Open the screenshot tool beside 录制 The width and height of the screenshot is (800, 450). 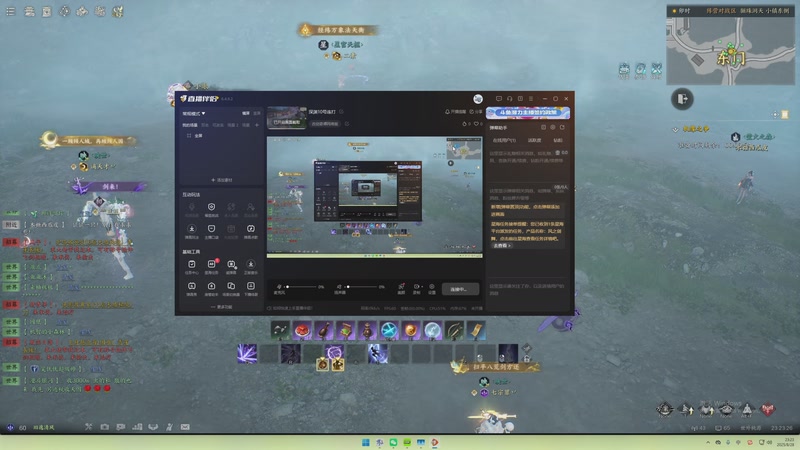point(402,288)
